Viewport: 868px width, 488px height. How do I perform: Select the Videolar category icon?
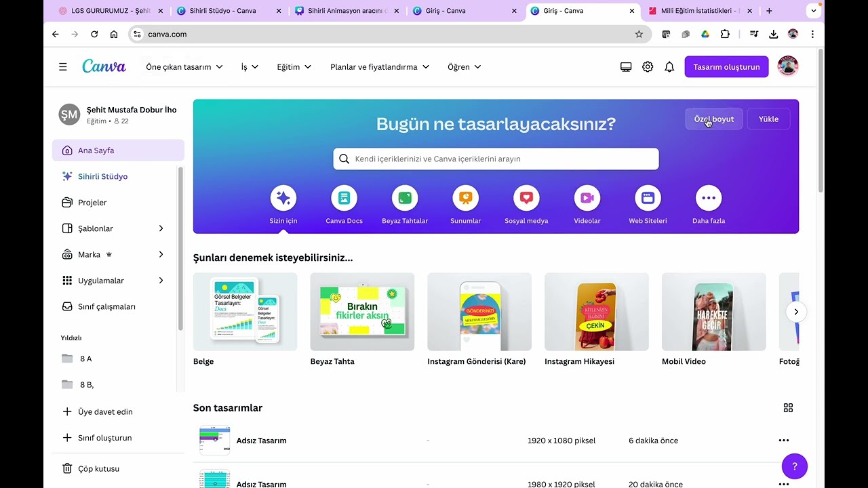pyautogui.click(x=587, y=198)
